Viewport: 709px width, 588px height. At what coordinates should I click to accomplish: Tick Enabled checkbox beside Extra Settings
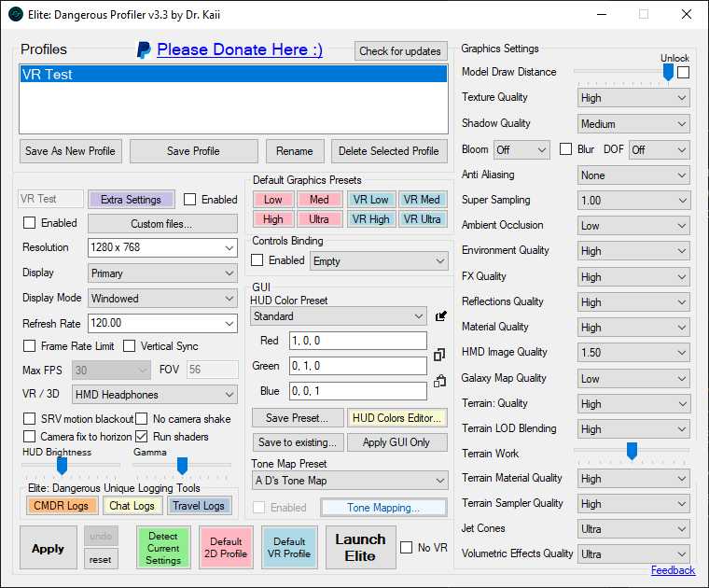(x=190, y=200)
